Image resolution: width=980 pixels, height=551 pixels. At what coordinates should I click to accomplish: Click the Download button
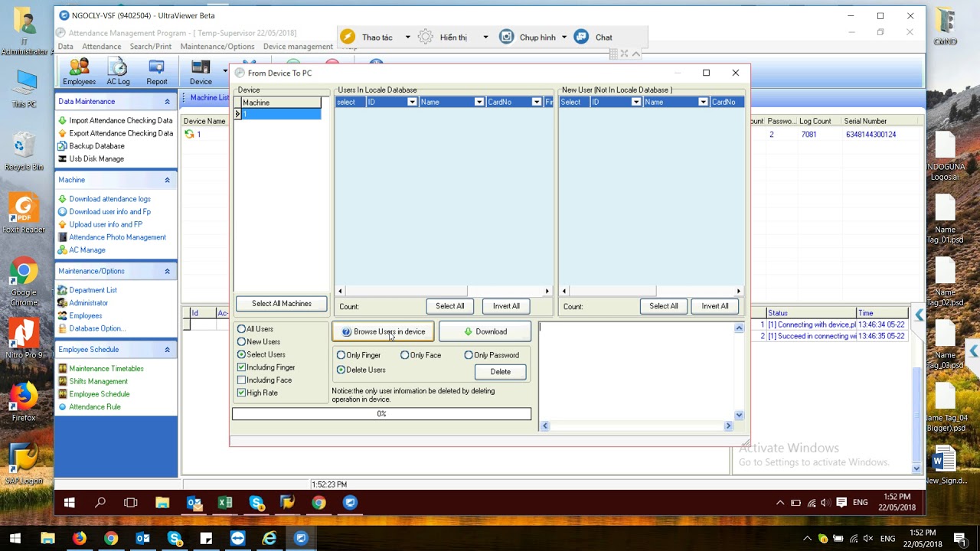485,331
